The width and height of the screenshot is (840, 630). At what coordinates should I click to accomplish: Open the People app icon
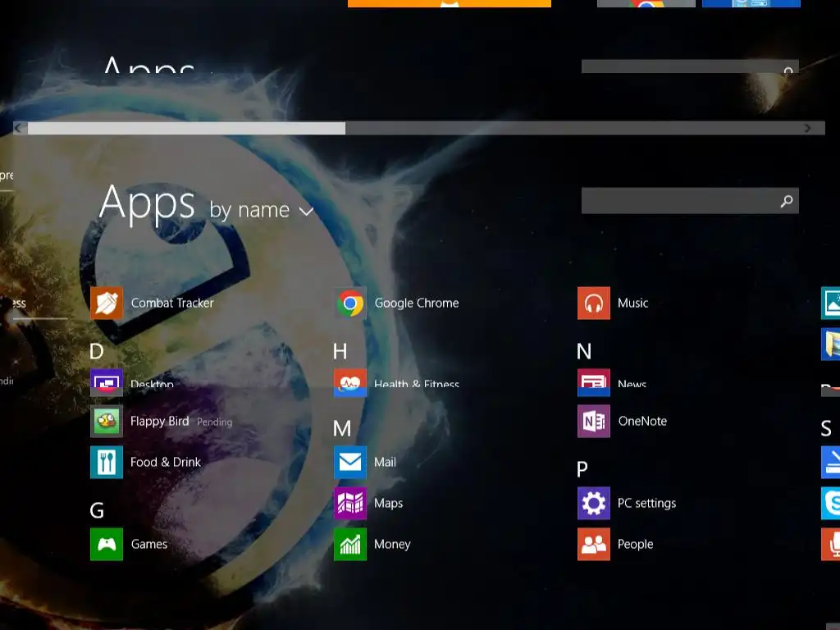[x=594, y=544]
